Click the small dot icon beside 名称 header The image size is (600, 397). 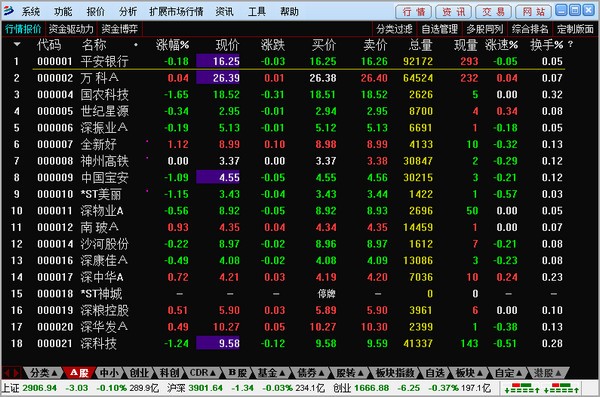(x=136, y=45)
